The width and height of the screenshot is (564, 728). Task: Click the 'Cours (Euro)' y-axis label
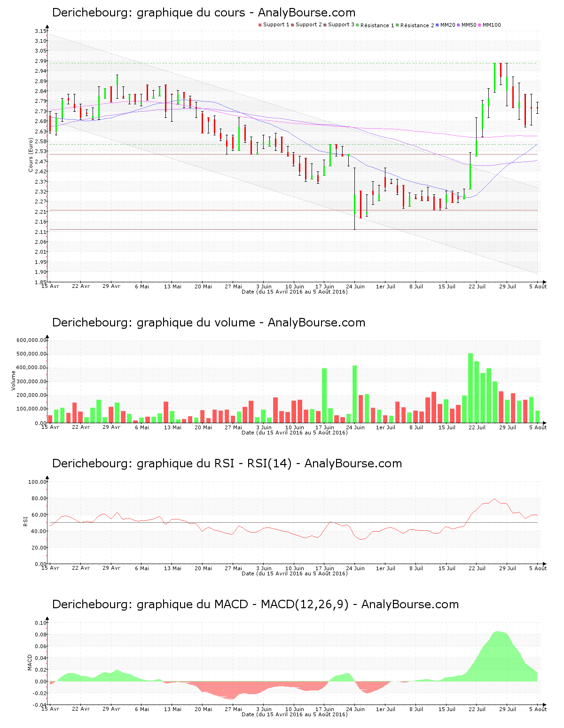[x=31, y=155]
